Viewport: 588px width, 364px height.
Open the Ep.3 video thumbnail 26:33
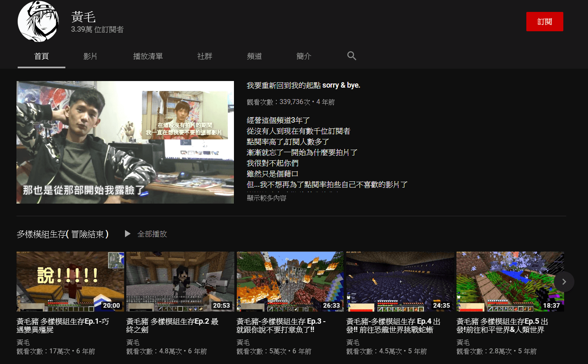click(x=290, y=282)
